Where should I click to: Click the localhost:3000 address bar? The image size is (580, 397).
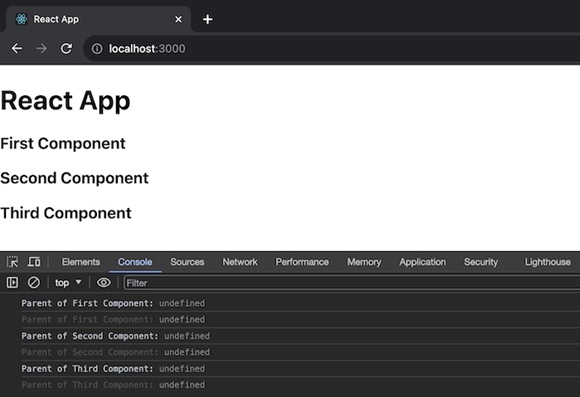click(331, 48)
